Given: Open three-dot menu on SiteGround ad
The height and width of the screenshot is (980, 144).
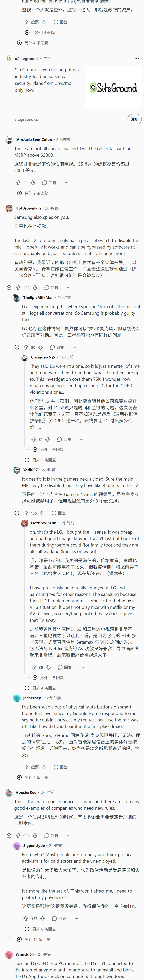Looking at the screenshot, I should (x=136, y=58).
